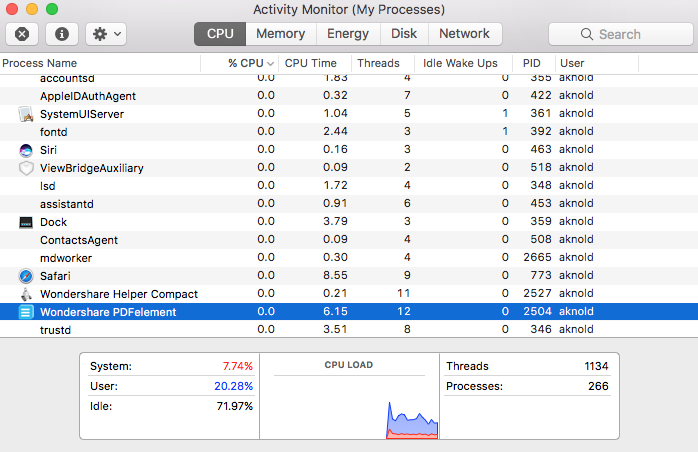
Task: Select the trustd process row
Action: [x=349, y=330]
